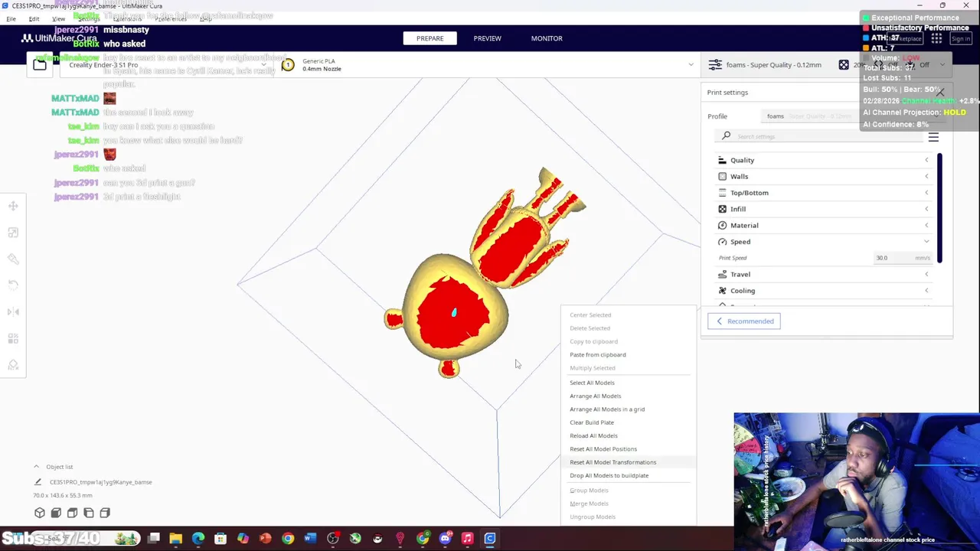Click the print settings sliders icon
The image size is (980, 551).
pos(715,65)
